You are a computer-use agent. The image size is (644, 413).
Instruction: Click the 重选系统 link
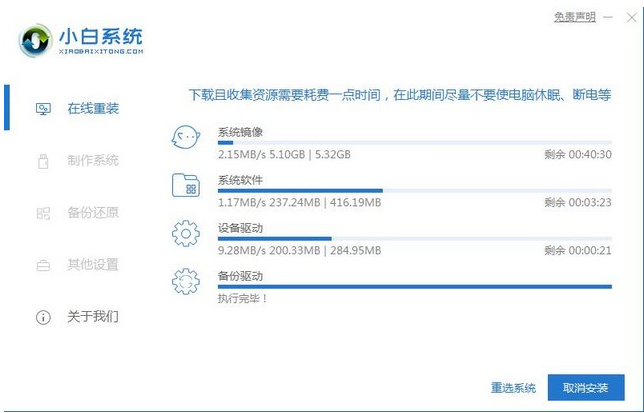(513, 388)
